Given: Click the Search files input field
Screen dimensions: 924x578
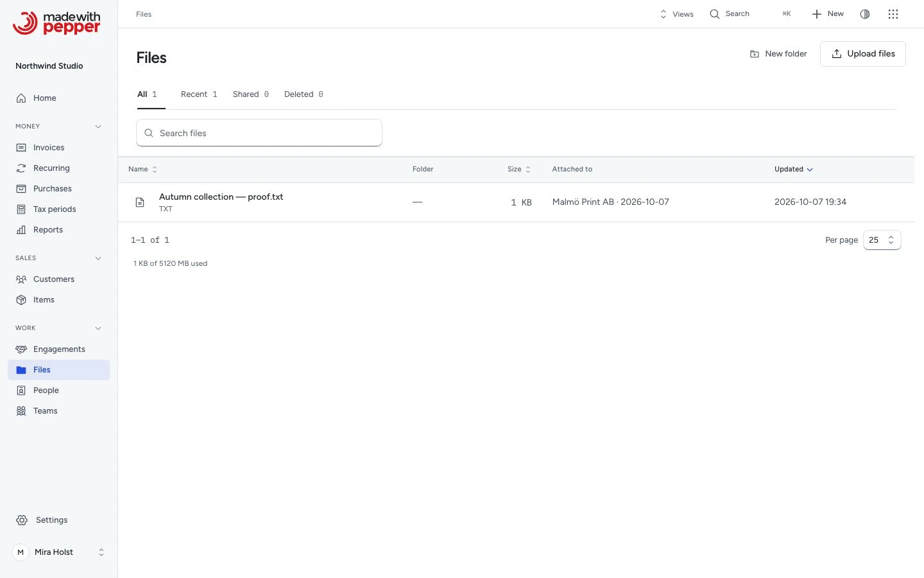Looking at the screenshot, I should tap(259, 133).
